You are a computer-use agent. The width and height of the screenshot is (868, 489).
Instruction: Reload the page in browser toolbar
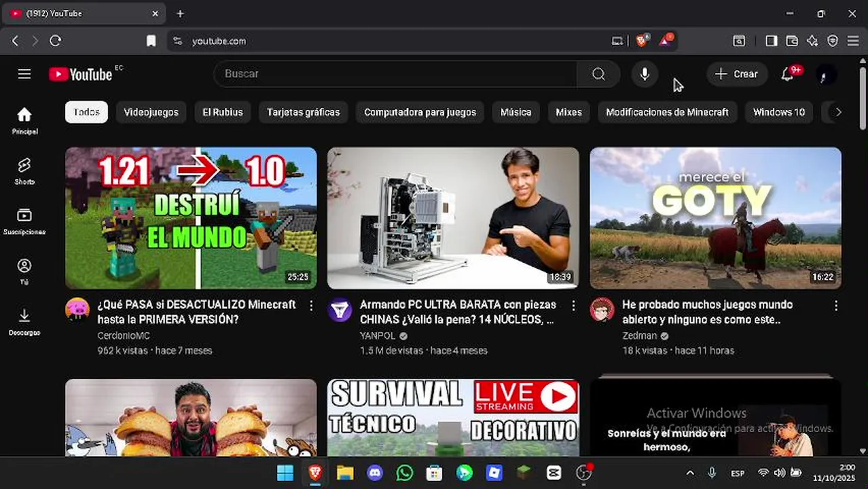56,41
